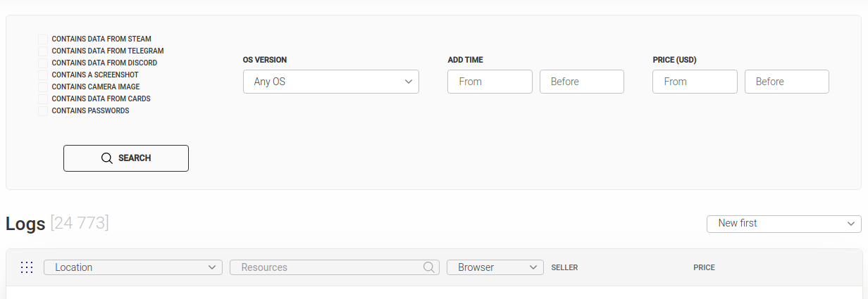The height and width of the screenshot is (299, 868).
Task: Click the magnifier icon in Resources field
Action: pos(428,267)
